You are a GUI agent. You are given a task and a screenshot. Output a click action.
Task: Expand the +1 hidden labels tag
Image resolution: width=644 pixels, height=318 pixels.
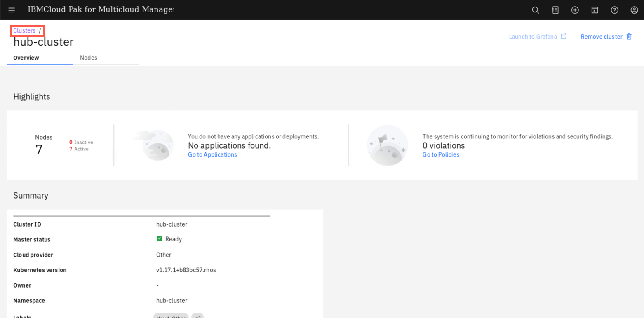click(x=197, y=316)
